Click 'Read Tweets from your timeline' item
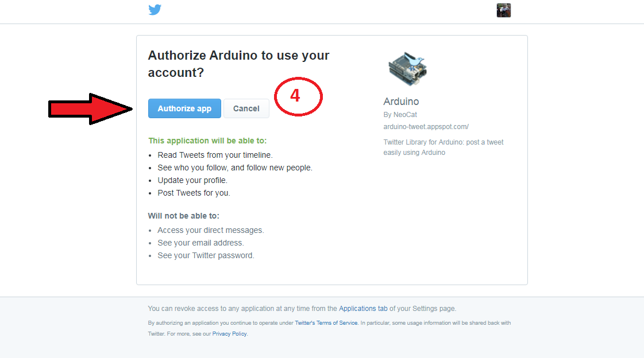 coord(215,155)
